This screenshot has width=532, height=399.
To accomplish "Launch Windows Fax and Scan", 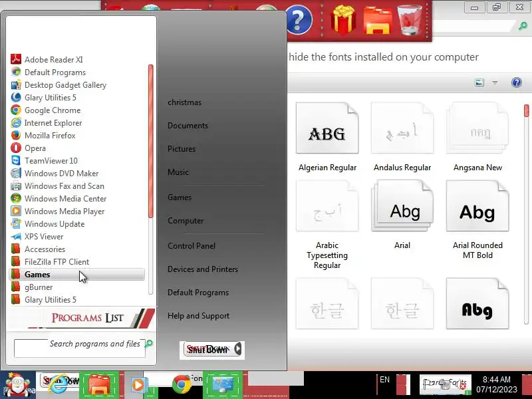I will [x=57, y=186].
